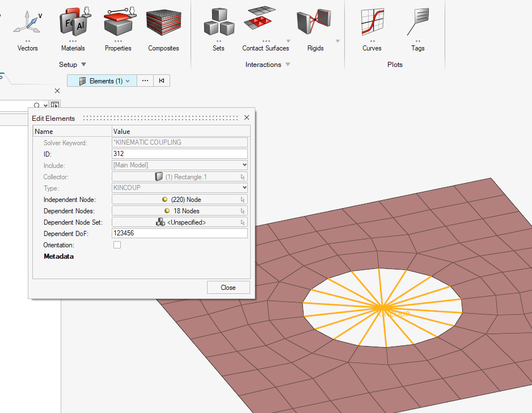Open the Curves tool
This screenshot has height=413, width=532.
coord(372,30)
